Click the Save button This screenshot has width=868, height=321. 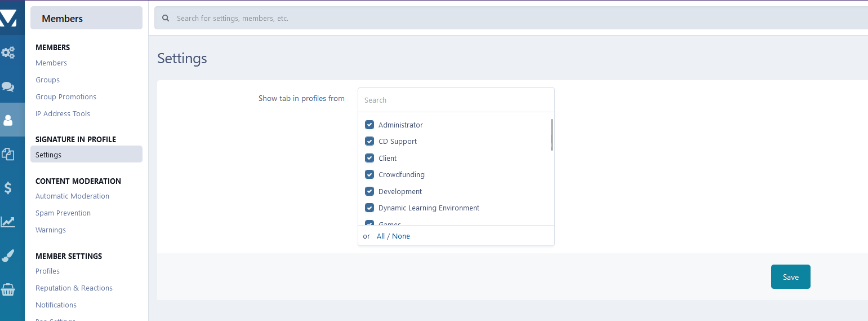790,277
